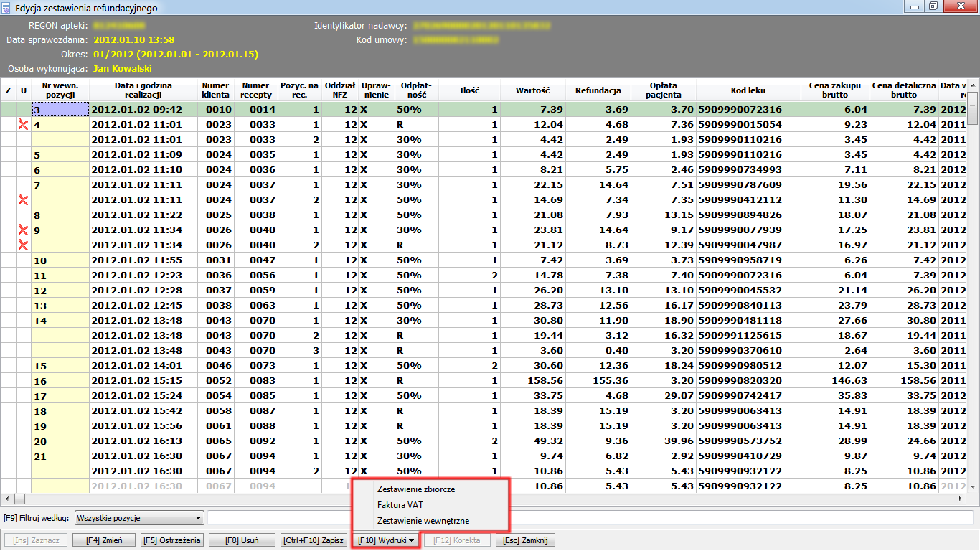This screenshot has width=980, height=551.
Task: Click the 'Uprawnienie' column header
Action: [376, 90]
